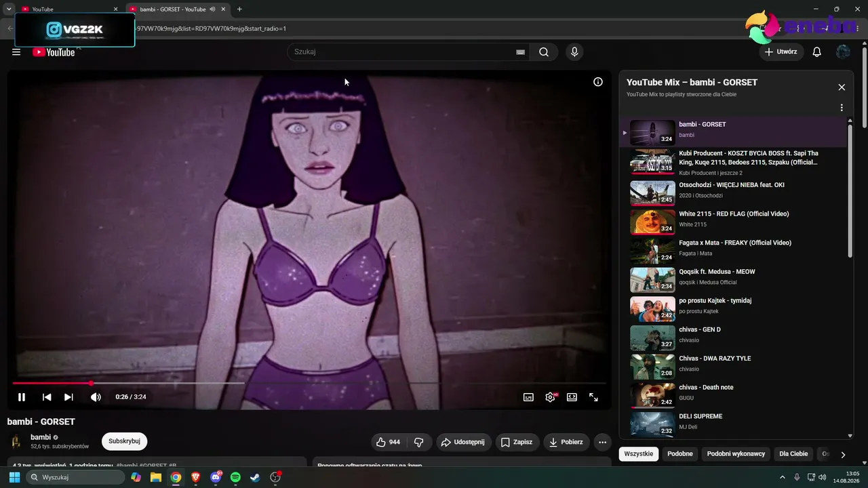The width and height of the screenshot is (868, 488).
Task: Mute the video volume
Action: (96, 397)
